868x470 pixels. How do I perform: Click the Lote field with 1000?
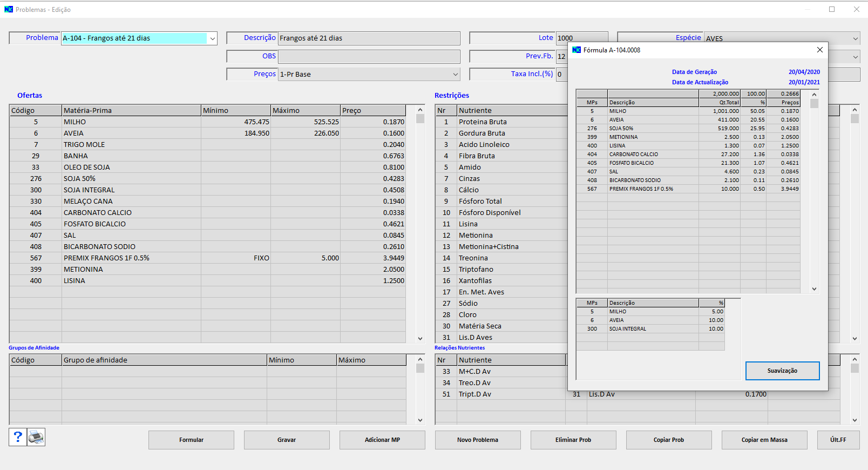[x=582, y=38]
